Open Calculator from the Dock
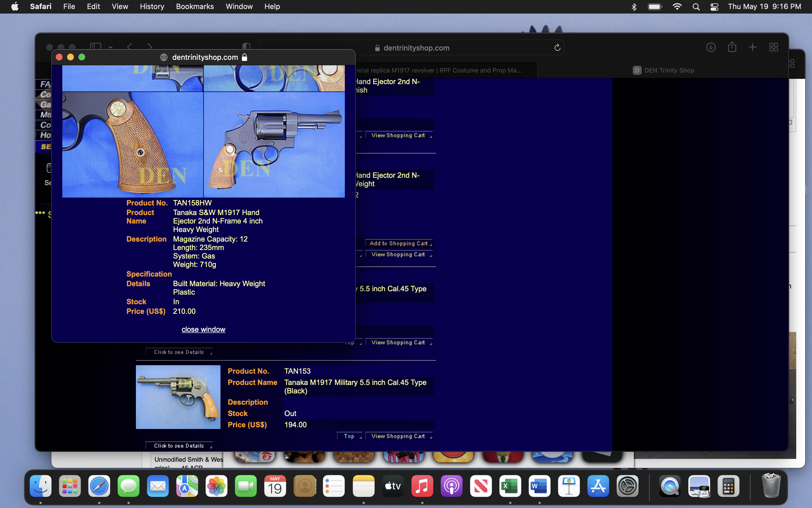 click(x=729, y=486)
